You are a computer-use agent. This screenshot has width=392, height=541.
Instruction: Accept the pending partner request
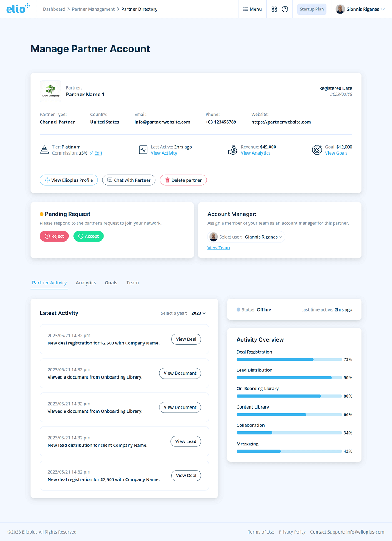[88, 236]
